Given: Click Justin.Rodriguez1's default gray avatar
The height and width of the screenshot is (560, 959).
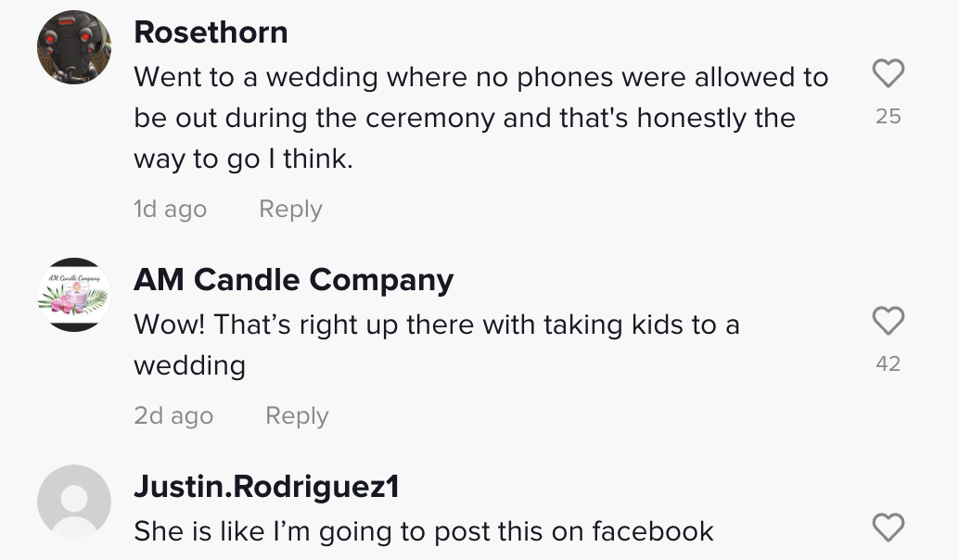Looking at the screenshot, I should pos(74,502).
